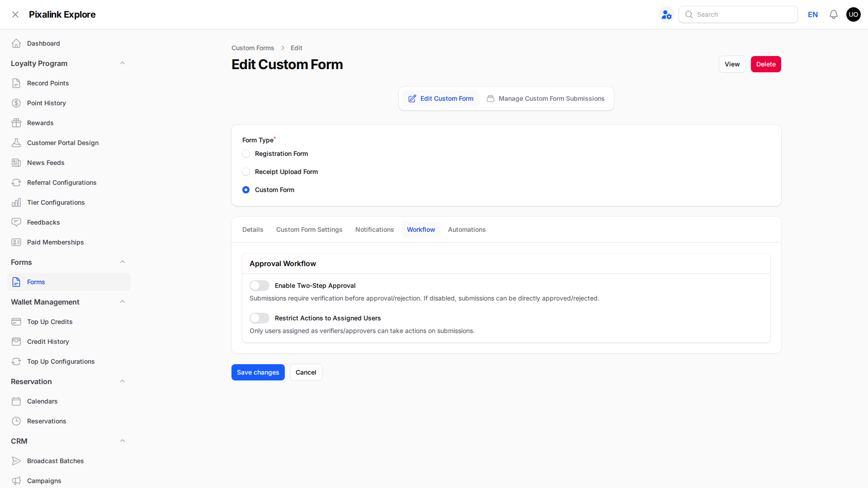This screenshot has height=488, width=868.
Task: Click the Record Points document icon
Action: 16,83
